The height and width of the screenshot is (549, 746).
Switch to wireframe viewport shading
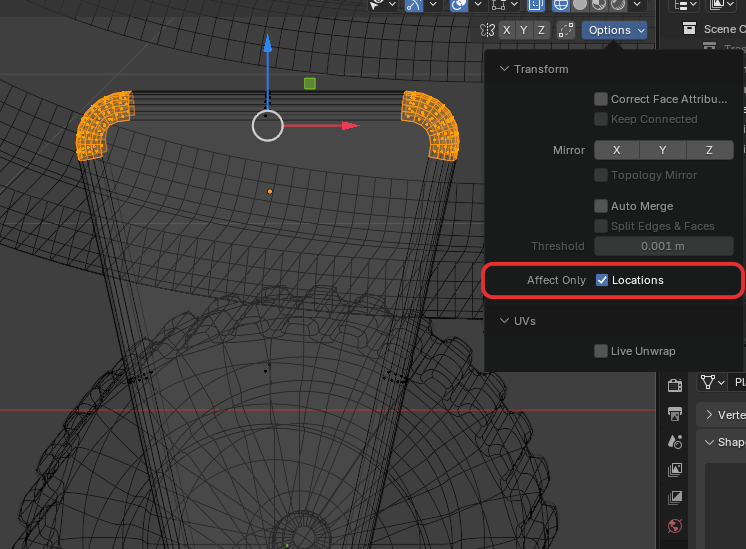click(x=561, y=5)
